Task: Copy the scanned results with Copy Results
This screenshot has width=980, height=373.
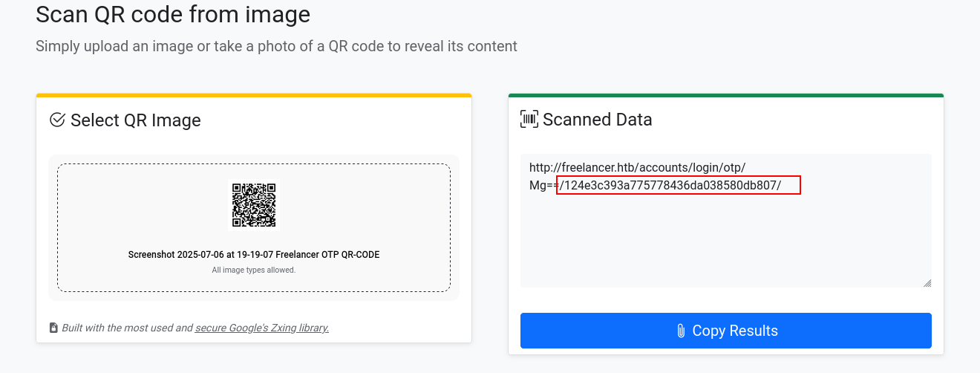Action: point(726,331)
